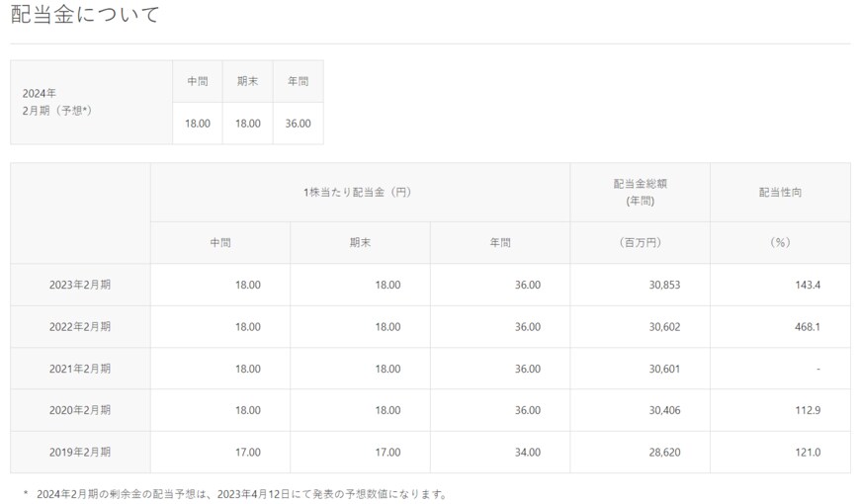Click the 2023年2月期 row label
The width and height of the screenshot is (860, 504).
click(80, 285)
